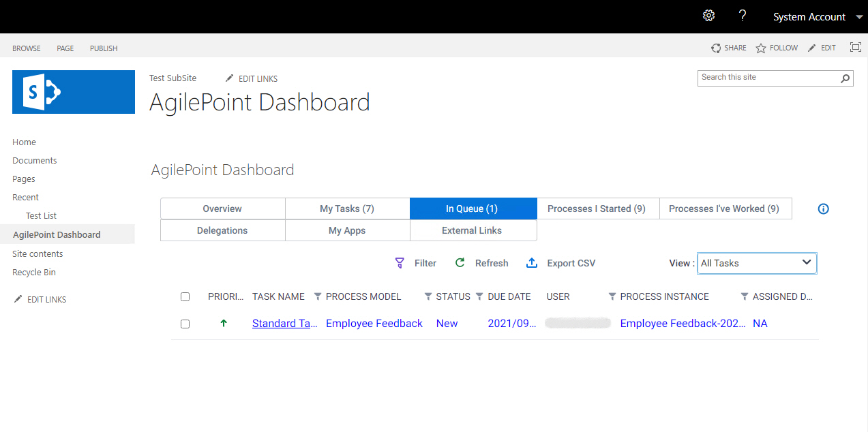This screenshot has height=432, width=868.
Task: Open the Recycle Bin
Action: point(34,272)
